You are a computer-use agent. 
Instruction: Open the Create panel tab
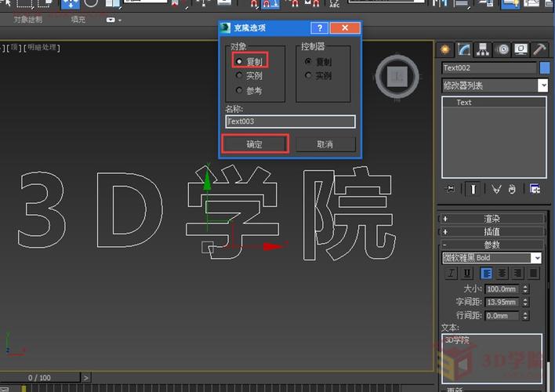pos(447,49)
